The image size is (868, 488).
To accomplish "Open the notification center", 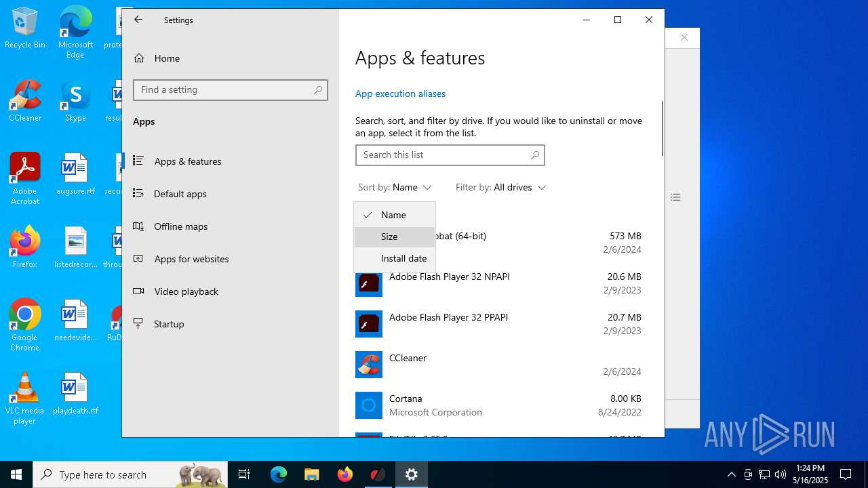I will (x=846, y=474).
